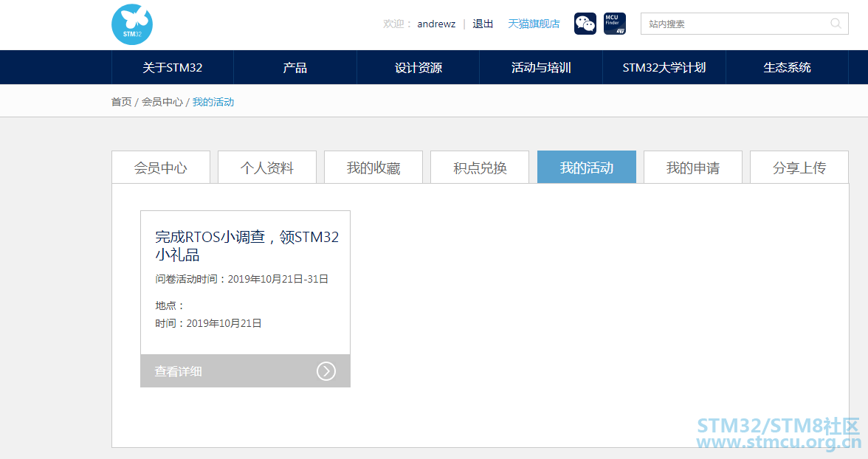This screenshot has height=459, width=868.
Task: Open 活动与培训 menu
Action: (541, 68)
